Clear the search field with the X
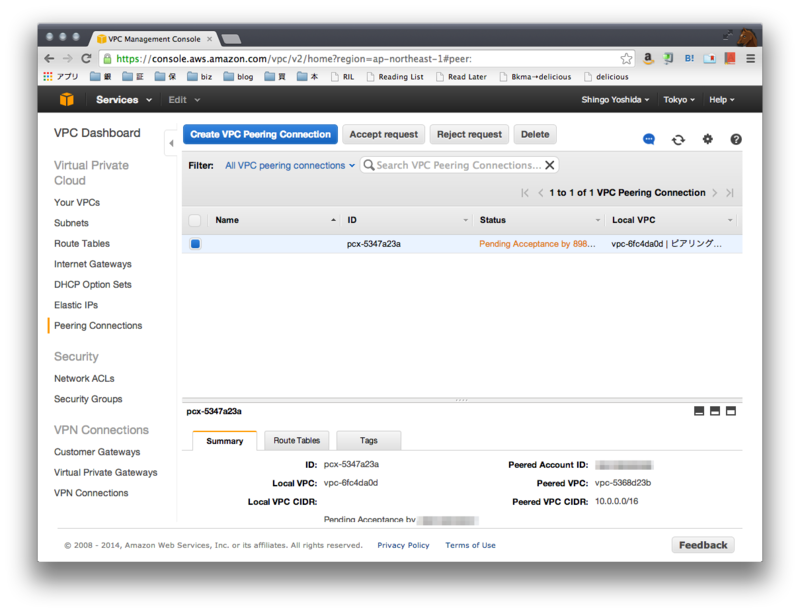Image resolution: width=800 pixels, height=614 pixels. coord(549,165)
